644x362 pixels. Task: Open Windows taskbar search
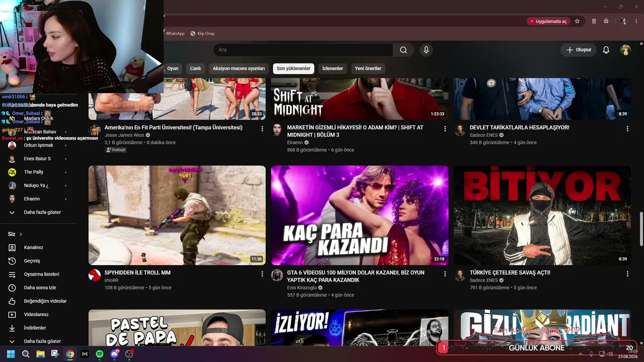pos(26,354)
